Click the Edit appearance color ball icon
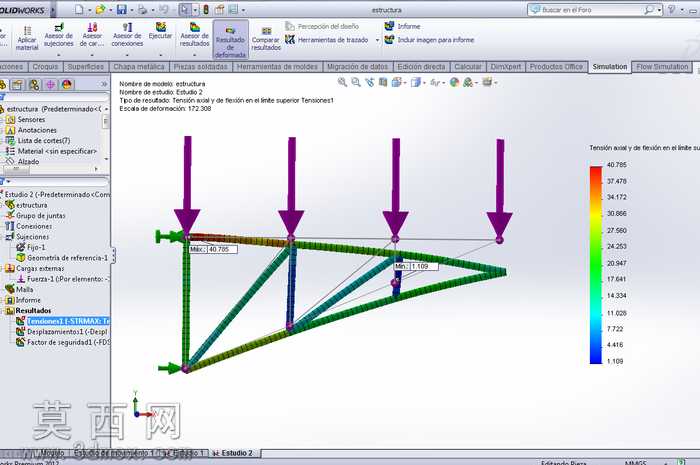700x465 pixels. point(454,82)
